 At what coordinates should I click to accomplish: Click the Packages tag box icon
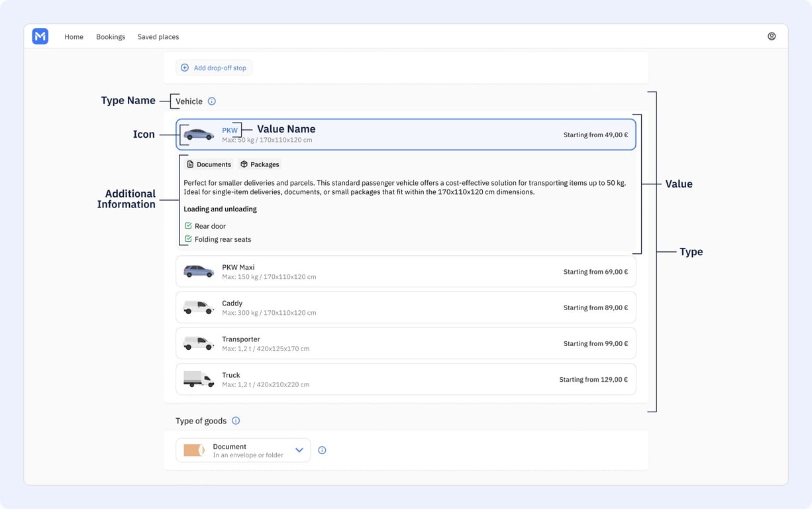point(244,164)
